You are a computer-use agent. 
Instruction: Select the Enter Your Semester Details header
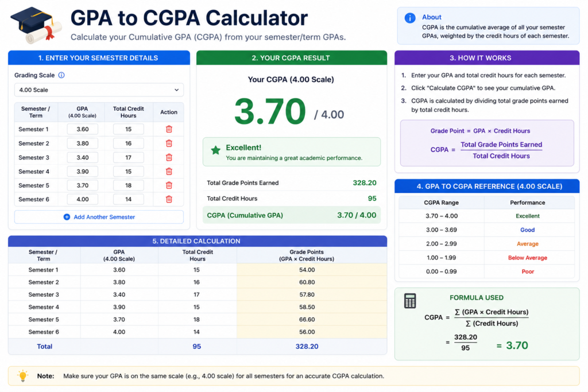click(99, 58)
